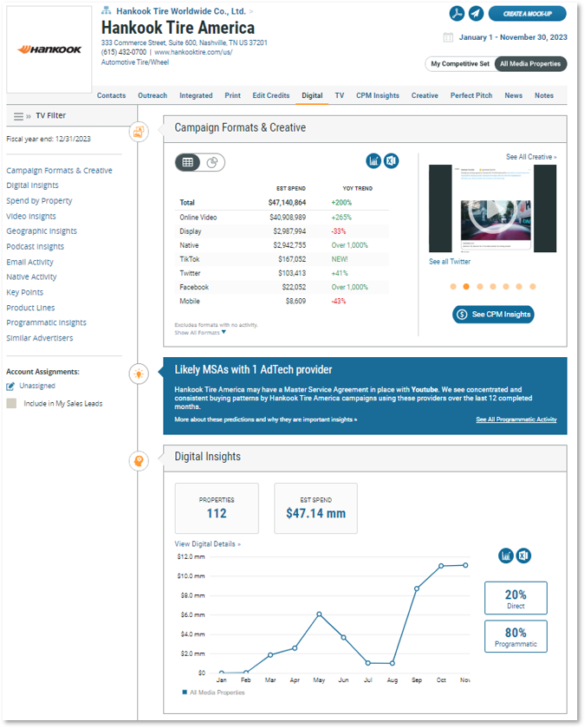
Task: Open the calendar date range icon
Action: [x=448, y=37]
